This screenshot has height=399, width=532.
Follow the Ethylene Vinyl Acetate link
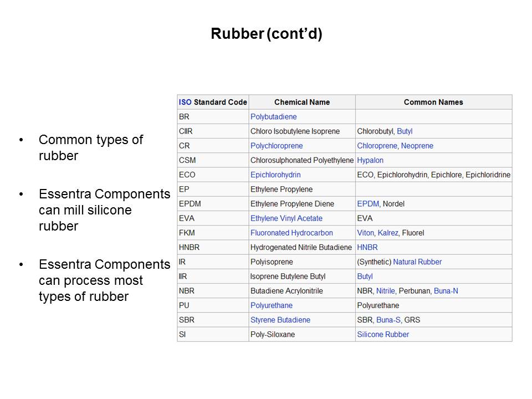coord(286,218)
